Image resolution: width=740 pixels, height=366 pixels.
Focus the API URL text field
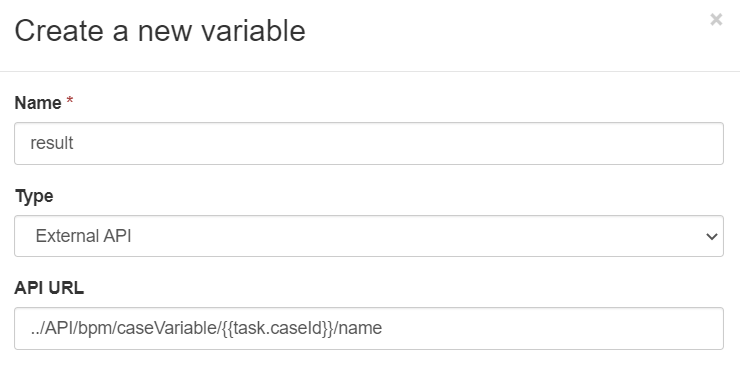(x=369, y=328)
